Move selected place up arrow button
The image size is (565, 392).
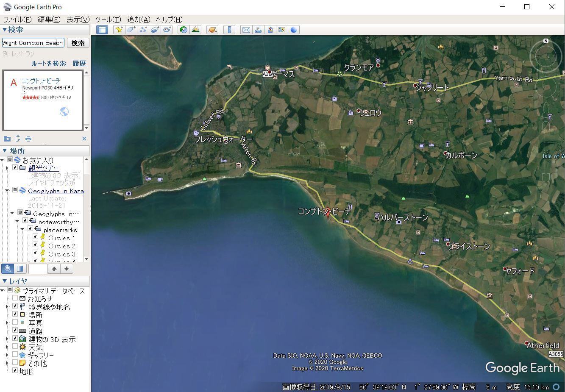[54, 269]
